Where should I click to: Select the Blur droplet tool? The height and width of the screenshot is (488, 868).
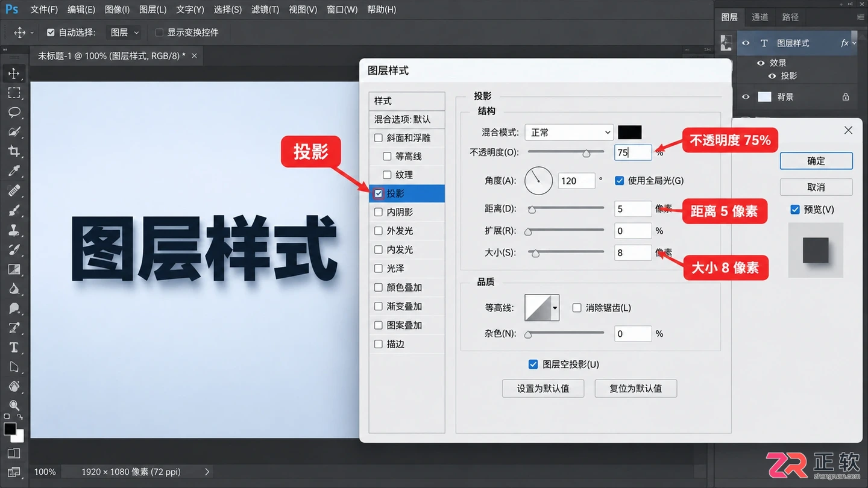tap(14, 289)
